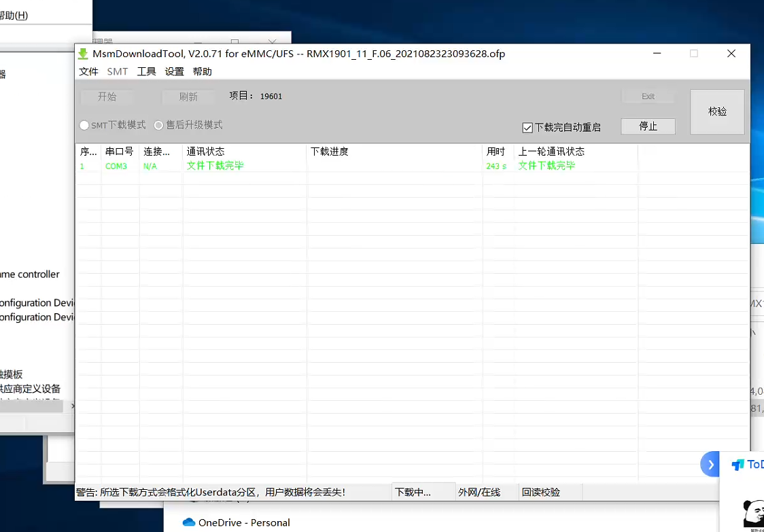764x532 pixels.
Task: Click the blue ToD app icon
Action: coord(737,465)
